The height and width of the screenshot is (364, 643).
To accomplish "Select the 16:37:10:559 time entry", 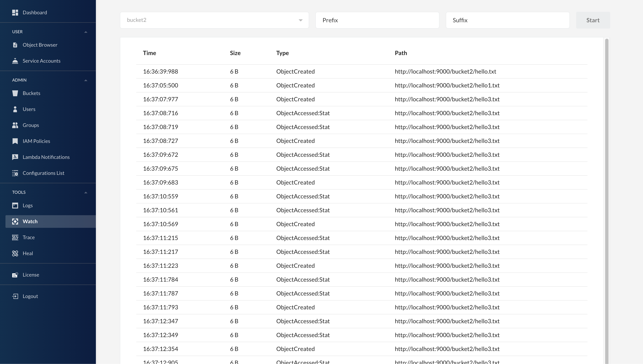I will pyautogui.click(x=161, y=196).
